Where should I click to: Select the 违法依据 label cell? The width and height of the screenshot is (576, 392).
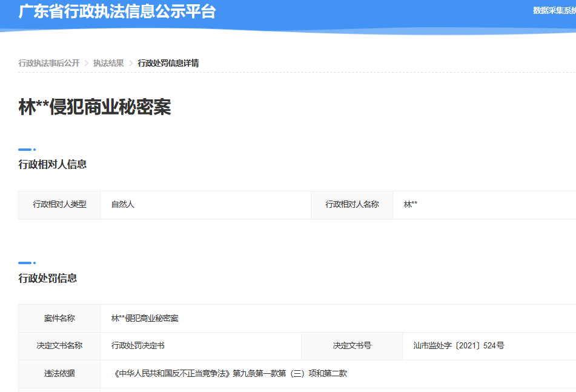tap(59, 374)
